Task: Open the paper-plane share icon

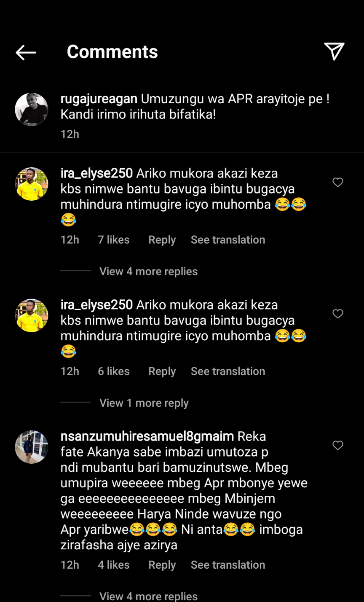Action: 335,51
